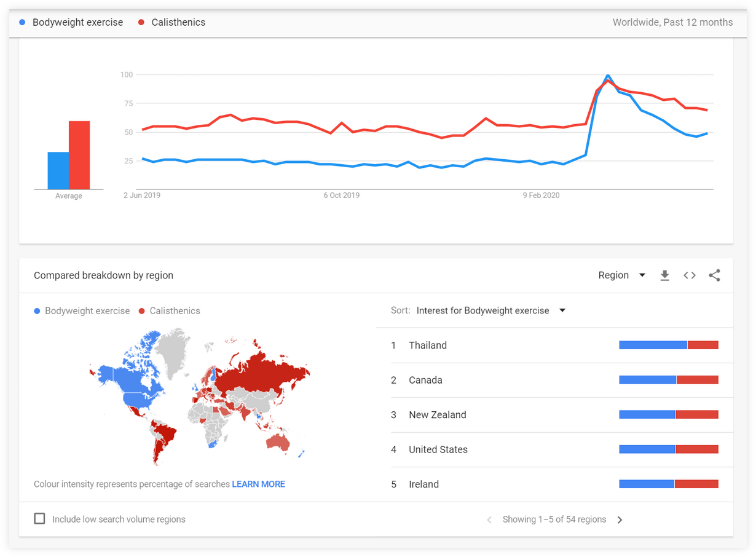Select Canada in the region list

pyautogui.click(x=425, y=380)
